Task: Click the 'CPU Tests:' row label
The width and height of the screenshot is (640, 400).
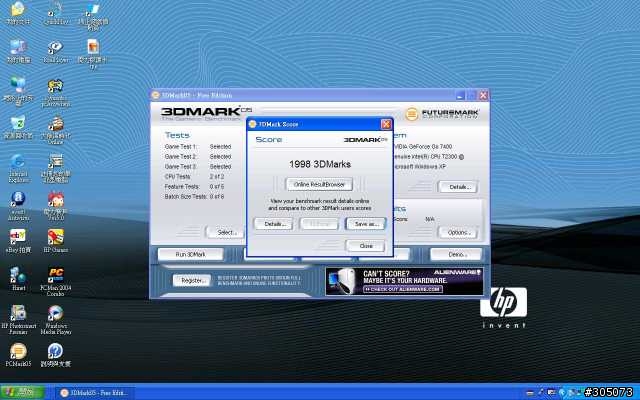Action: pyautogui.click(x=178, y=177)
